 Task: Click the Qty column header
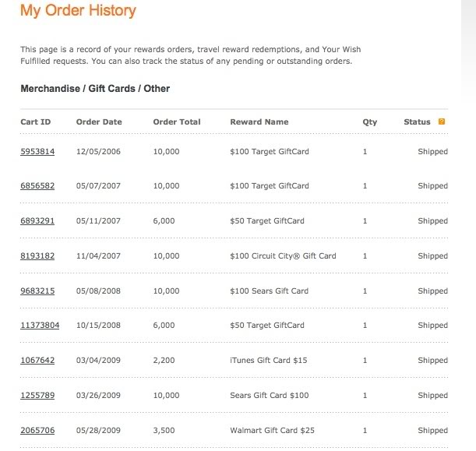369,122
